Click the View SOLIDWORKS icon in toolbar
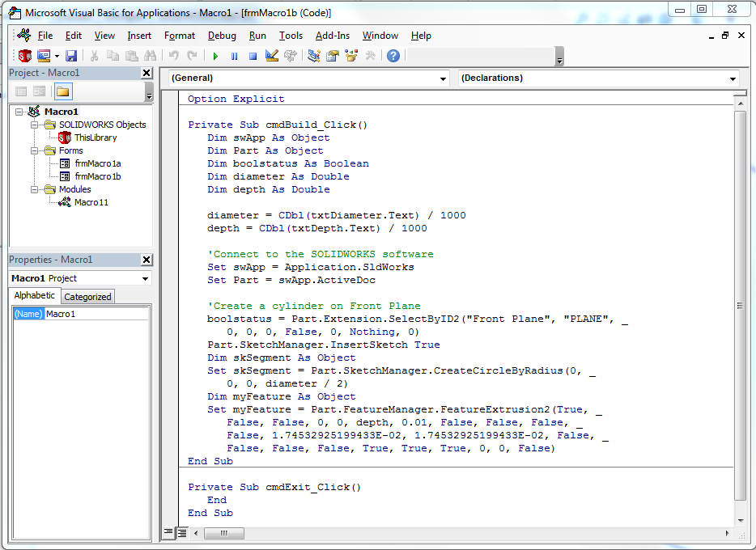This screenshot has height=550, width=756. [25, 56]
